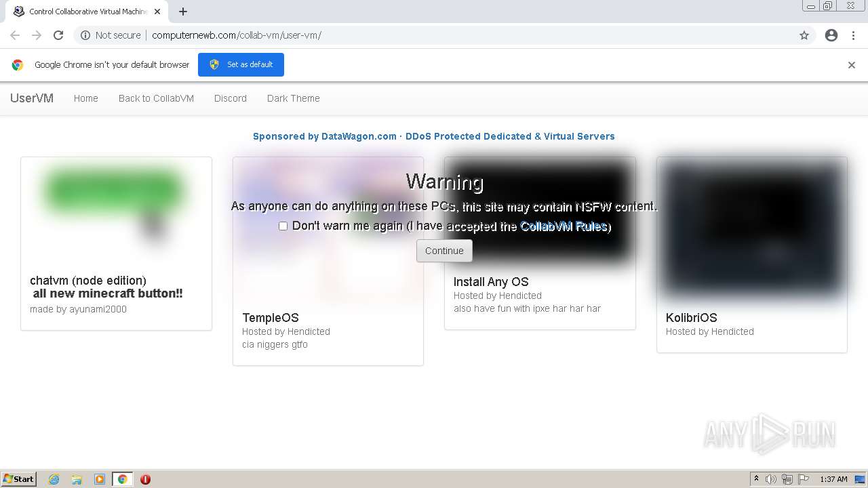Open the Home nav item
This screenshot has width=868, height=488.
coord(86,98)
